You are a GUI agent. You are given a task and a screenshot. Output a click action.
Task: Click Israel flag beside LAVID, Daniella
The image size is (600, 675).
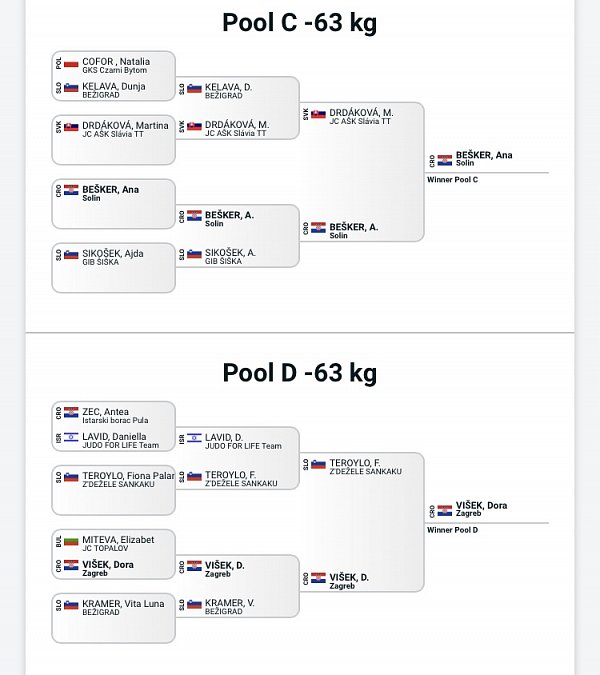point(71,438)
